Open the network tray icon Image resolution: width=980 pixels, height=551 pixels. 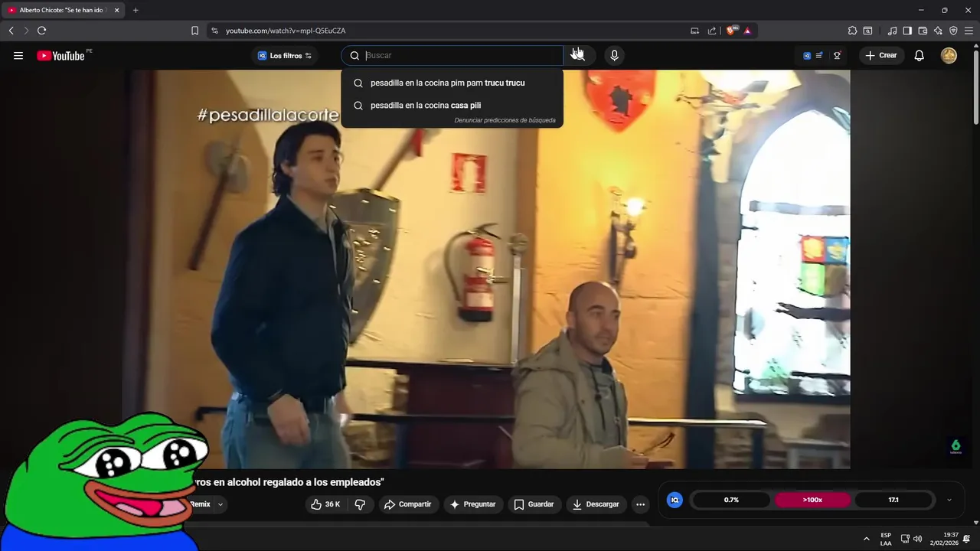(905, 539)
